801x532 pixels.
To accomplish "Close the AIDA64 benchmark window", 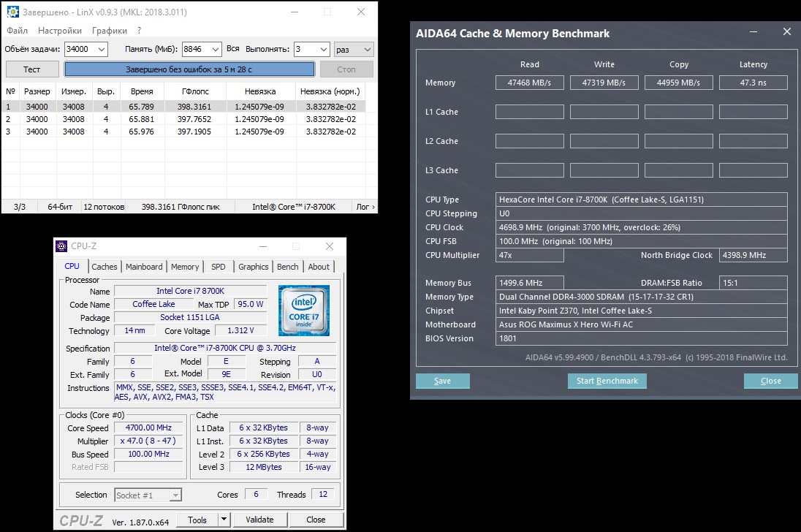I will (x=786, y=31).
